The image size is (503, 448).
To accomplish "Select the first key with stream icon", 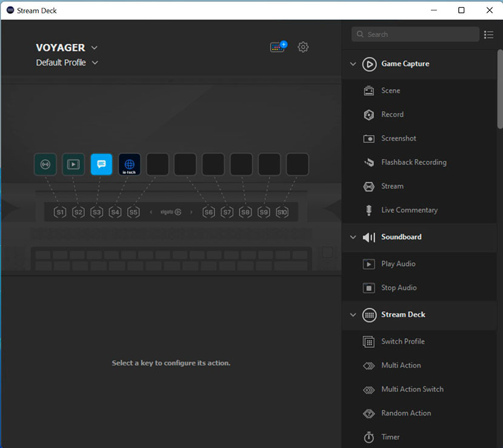I will coord(45,164).
